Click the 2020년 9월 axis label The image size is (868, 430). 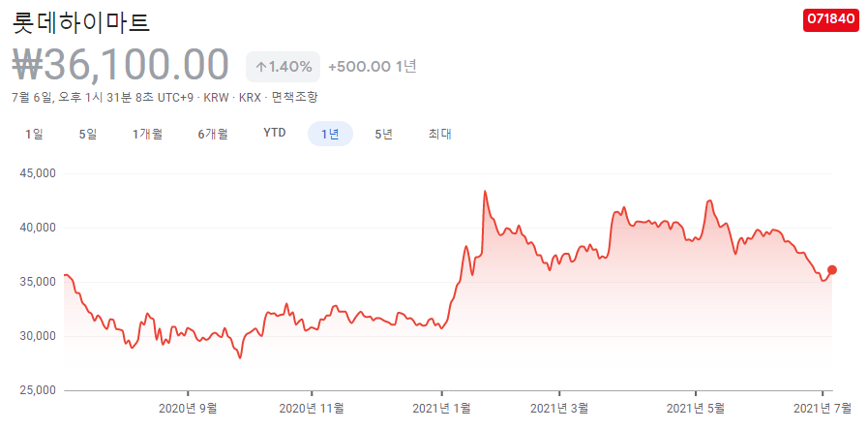[188, 409]
